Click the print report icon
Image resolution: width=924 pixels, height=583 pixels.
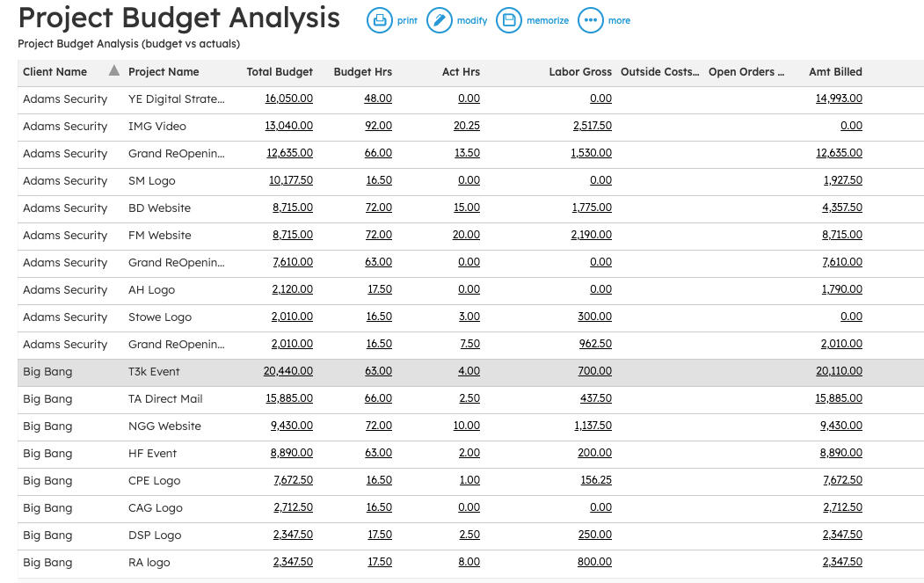click(x=377, y=19)
